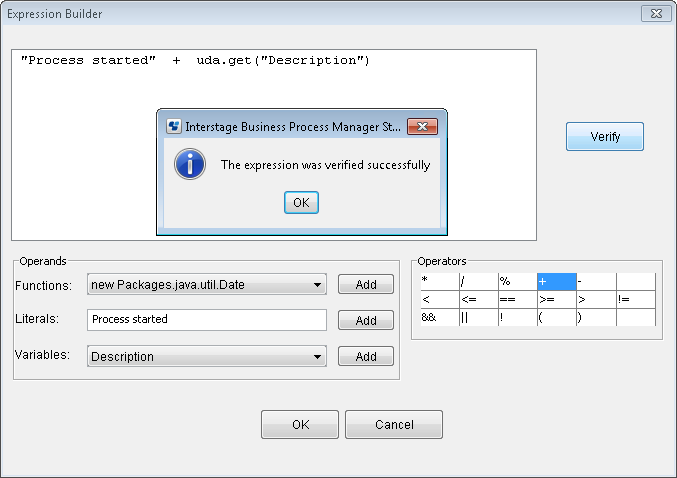This screenshot has height=478, width=677.
Task: Click the multiplication (*) operator cell
Action: pyautogui.click(x=440, y=282)
